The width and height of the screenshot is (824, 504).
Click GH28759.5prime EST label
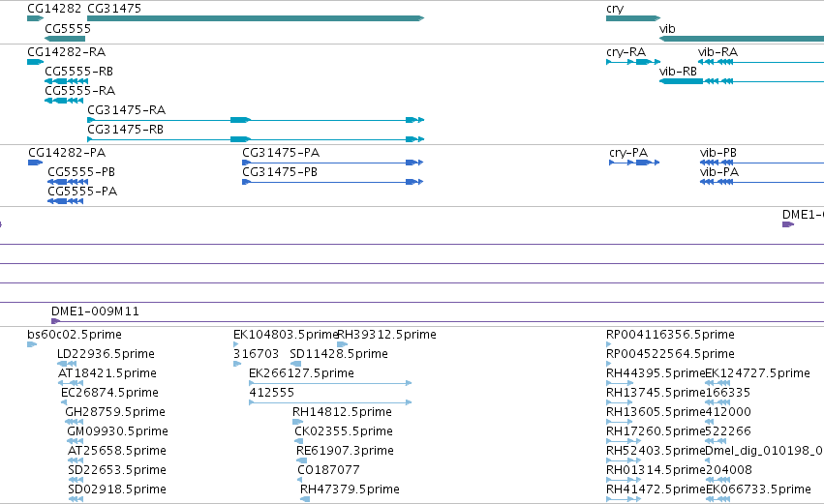(115, 412)
